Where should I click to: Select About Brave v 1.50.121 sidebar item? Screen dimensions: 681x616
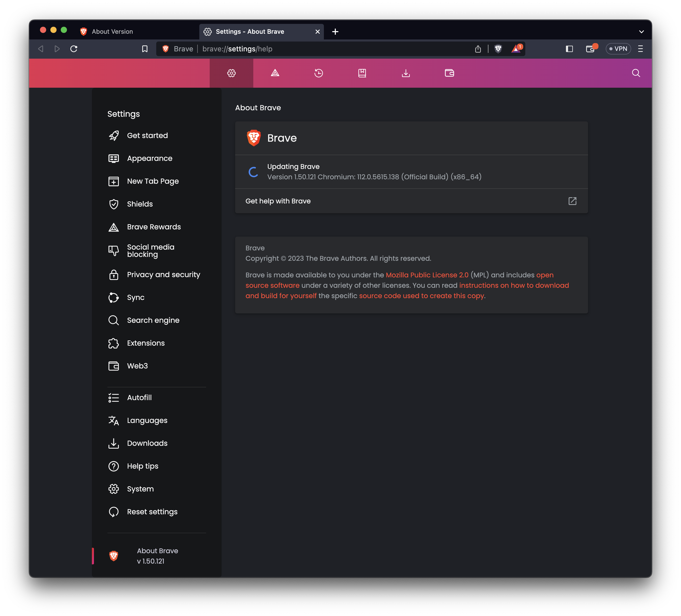pyautogui.click(x=157, y=556)
